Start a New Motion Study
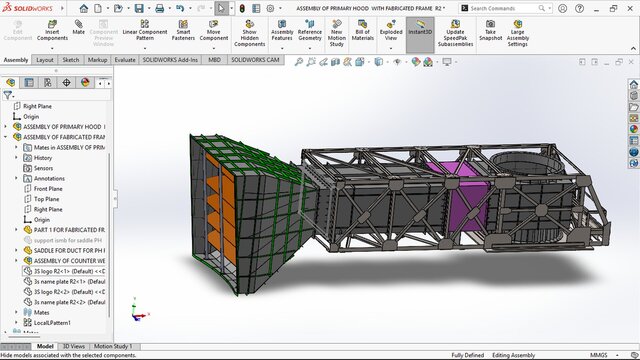Screen dimensions: 640x360 (337, 33)
